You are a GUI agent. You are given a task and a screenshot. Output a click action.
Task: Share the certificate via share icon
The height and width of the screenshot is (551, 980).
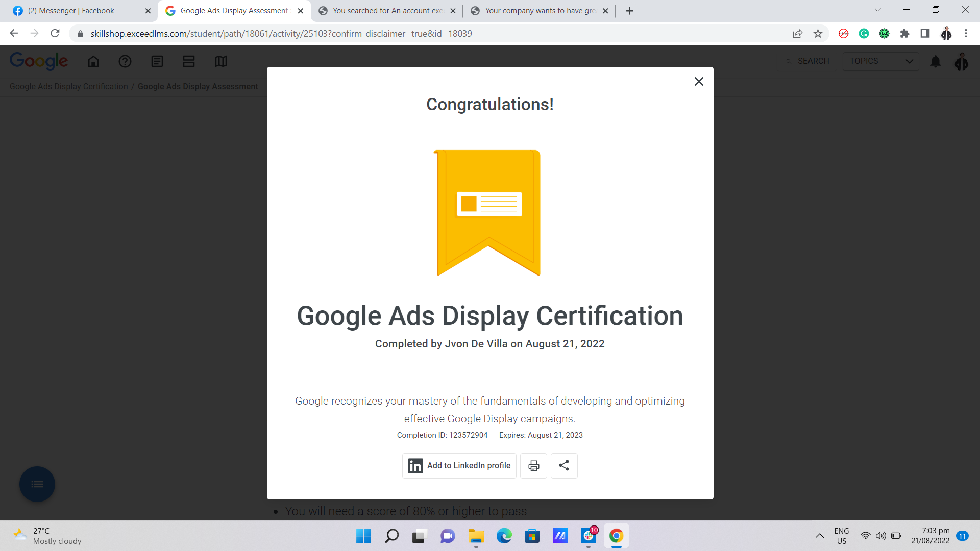pos(564,466)
